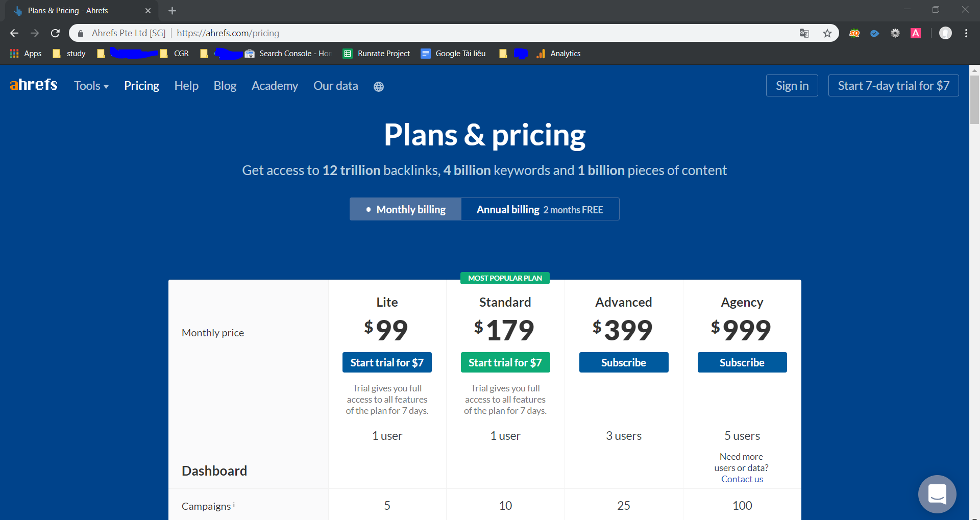Viewport: 980px width, 520px height.
Task: Expand the Tools dropdown menu
Action: point(91,86)
